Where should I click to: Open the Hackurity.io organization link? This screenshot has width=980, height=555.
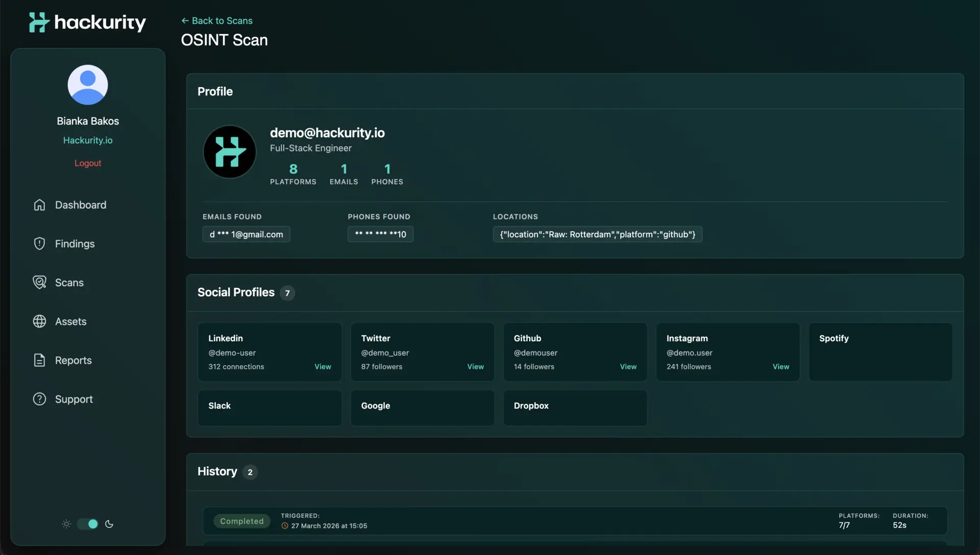pos(88,140)
